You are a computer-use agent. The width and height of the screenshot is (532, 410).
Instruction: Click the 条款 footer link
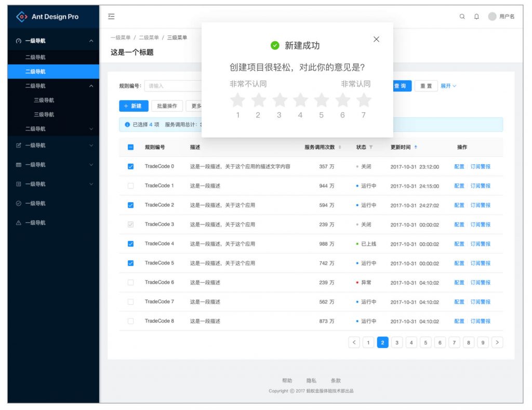pos(336,380)
